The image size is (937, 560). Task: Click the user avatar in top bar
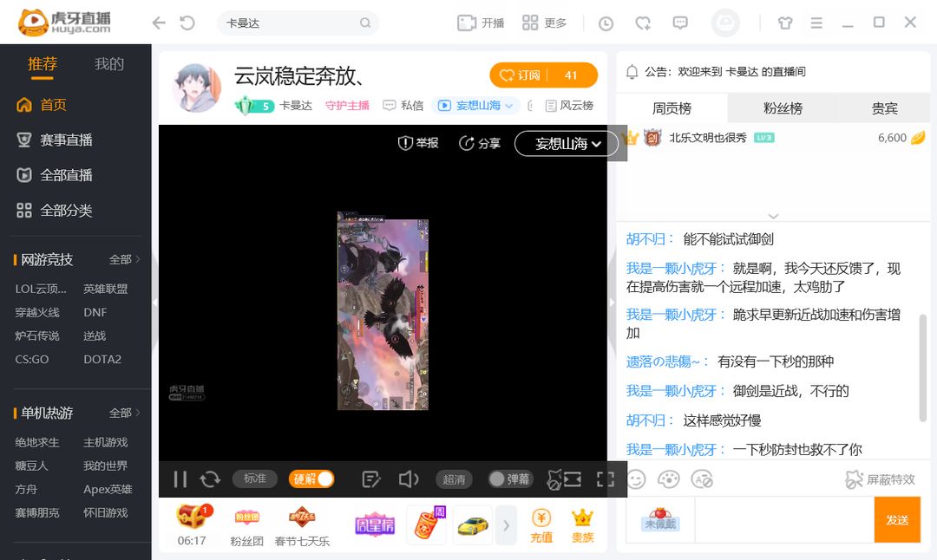coord(725,23)
